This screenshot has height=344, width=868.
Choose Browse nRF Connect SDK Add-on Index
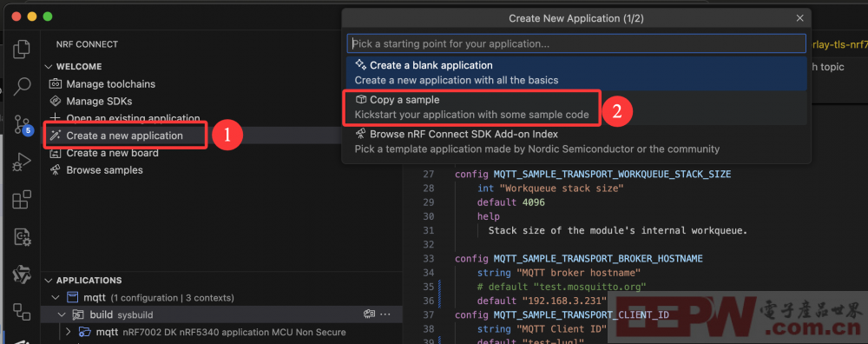(576, 142)
